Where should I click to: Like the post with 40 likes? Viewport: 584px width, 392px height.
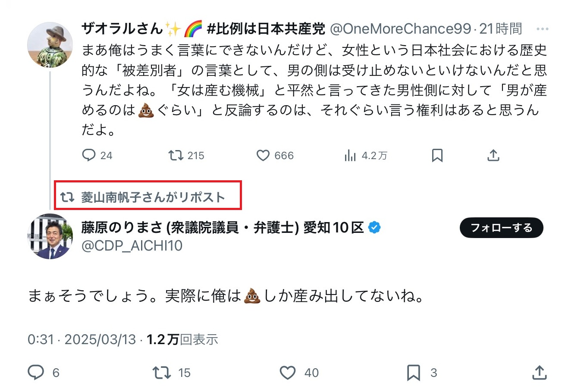pyautogui.click(x=288, y=373)
